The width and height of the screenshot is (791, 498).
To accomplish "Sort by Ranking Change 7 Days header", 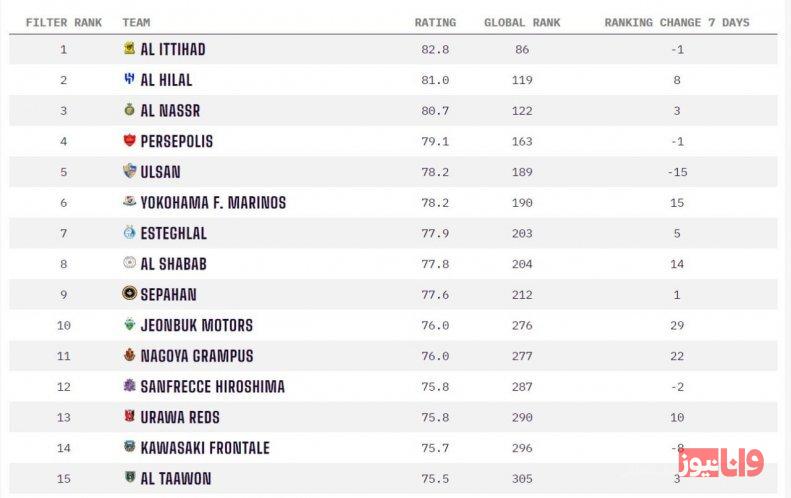I will (676, 22).
